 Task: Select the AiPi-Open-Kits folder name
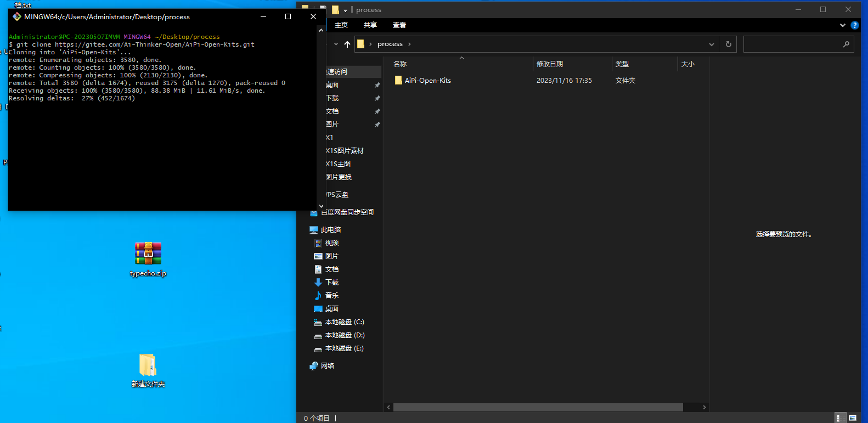(x=428, y=81)
